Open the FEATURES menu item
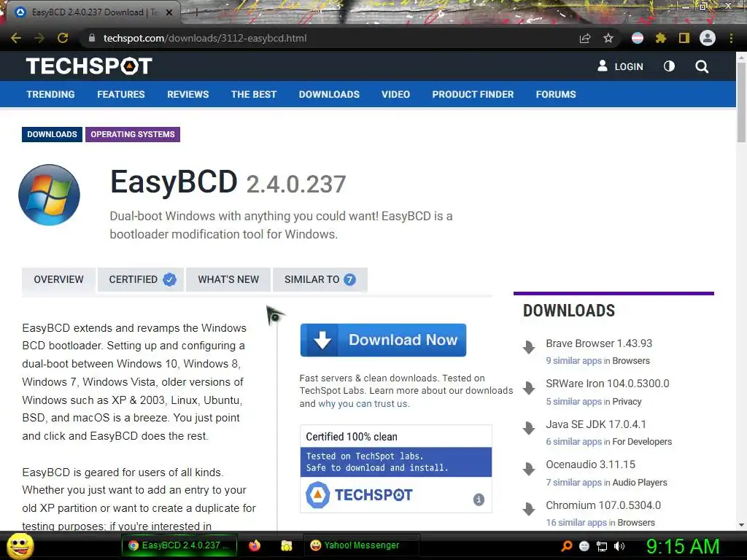747x560 pixels. (x=121, y=94)
